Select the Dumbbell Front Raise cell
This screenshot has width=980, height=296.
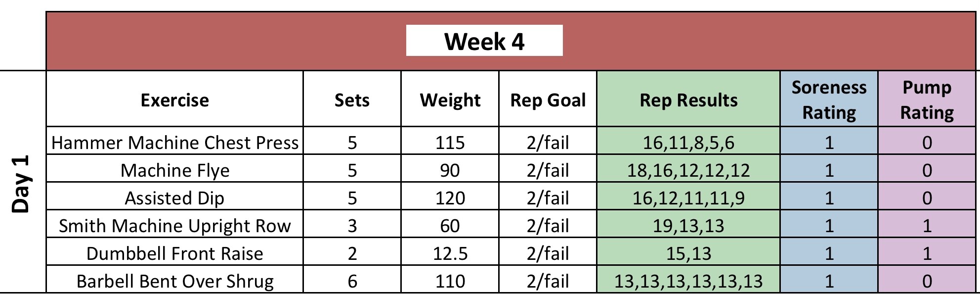(x=174, y=253)
